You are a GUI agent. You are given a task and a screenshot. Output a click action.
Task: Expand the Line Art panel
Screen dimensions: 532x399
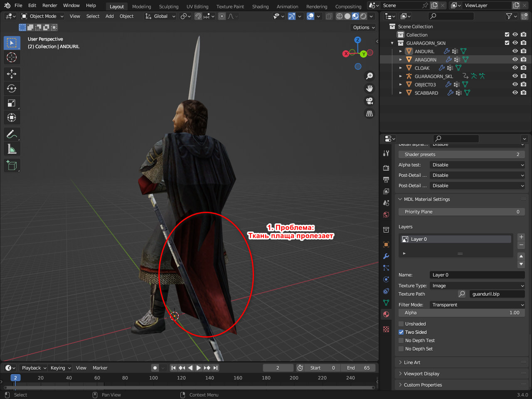412,362
